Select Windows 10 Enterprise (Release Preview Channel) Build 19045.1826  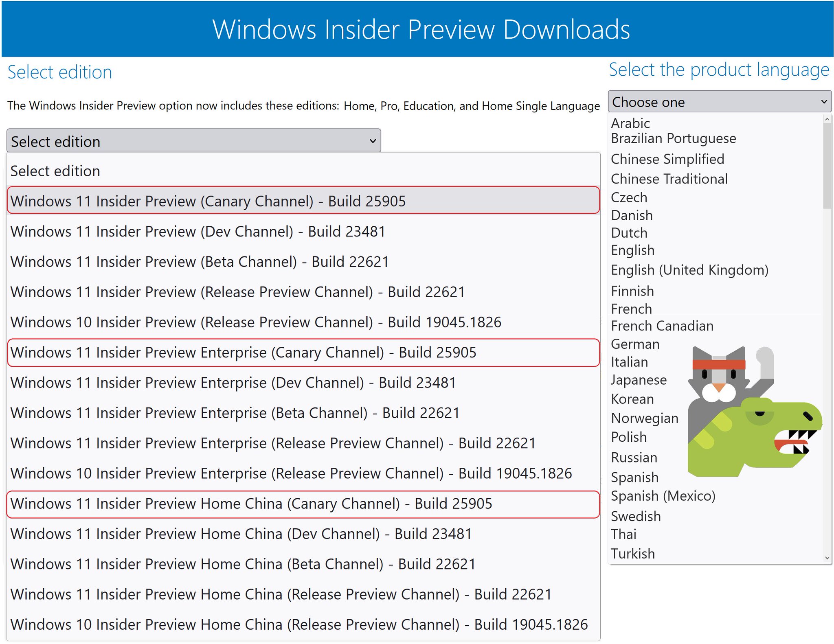click(x=303, y=473)
